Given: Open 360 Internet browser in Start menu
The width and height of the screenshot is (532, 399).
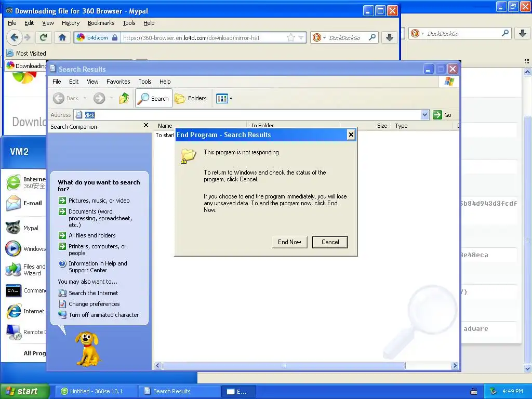Looking at the screenshot, I should [x=26, y=182].
